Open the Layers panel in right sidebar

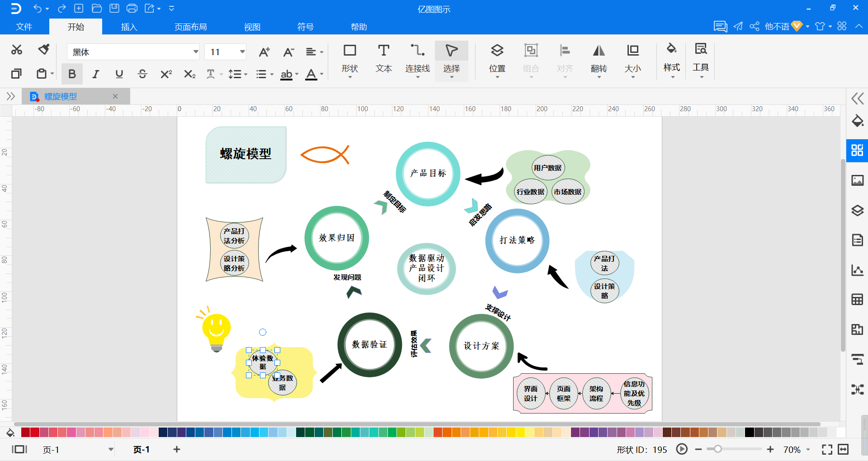point(857,210)
